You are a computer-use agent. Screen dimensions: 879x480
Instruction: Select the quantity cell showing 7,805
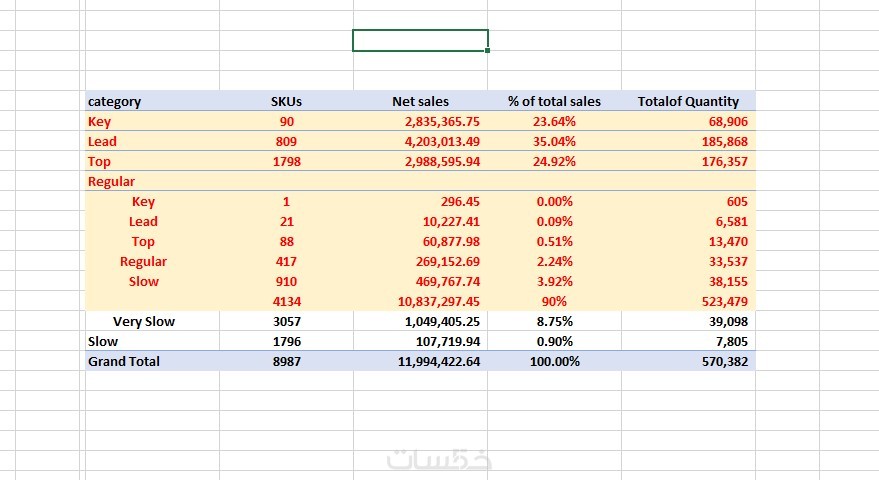pyautogui.click(x=728, y=341)
